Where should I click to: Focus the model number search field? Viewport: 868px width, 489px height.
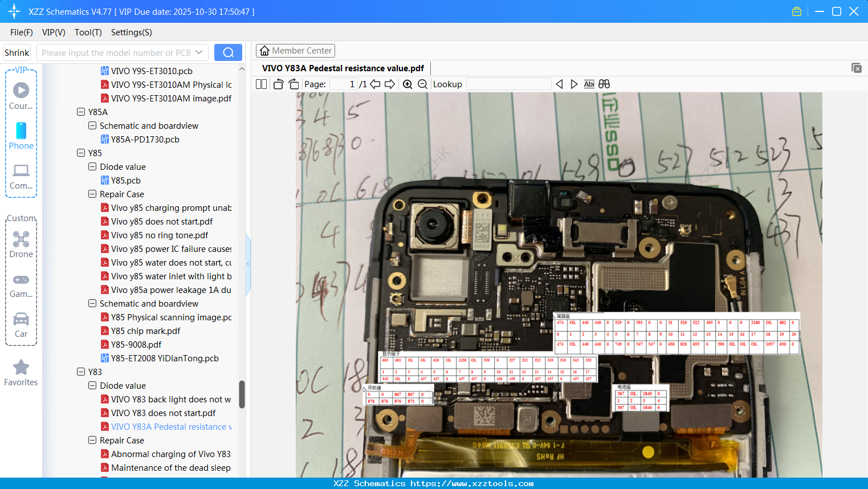[116, 52]
